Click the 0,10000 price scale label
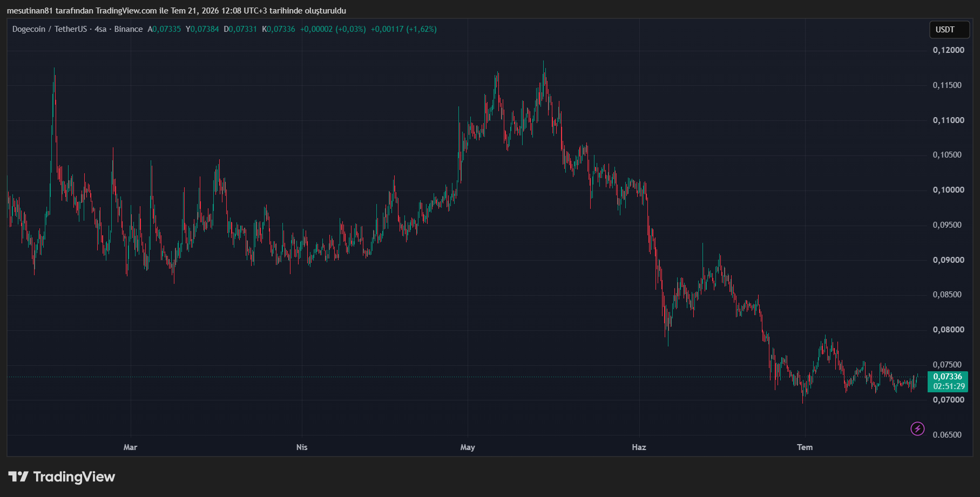The image size is (980, 497). [x=948, y=190]
